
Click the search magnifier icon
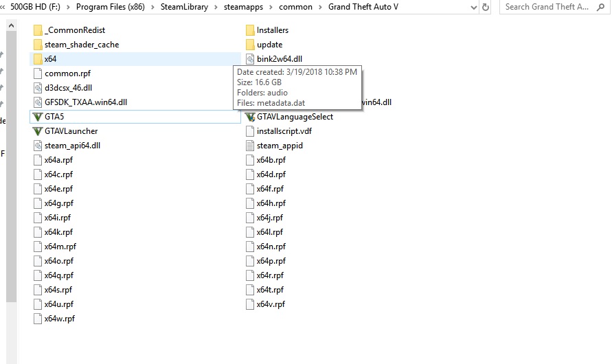(601, 7)
